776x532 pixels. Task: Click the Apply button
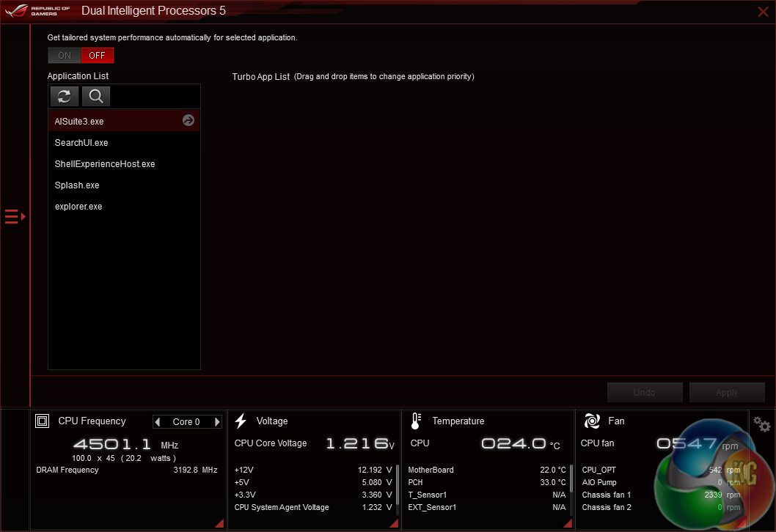click(x=727, y=393)
